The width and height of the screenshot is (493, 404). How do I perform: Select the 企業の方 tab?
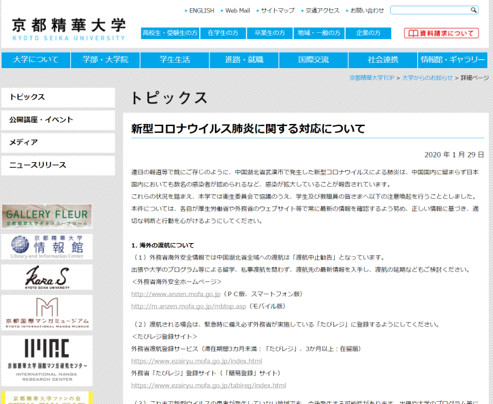click(368, 33)
